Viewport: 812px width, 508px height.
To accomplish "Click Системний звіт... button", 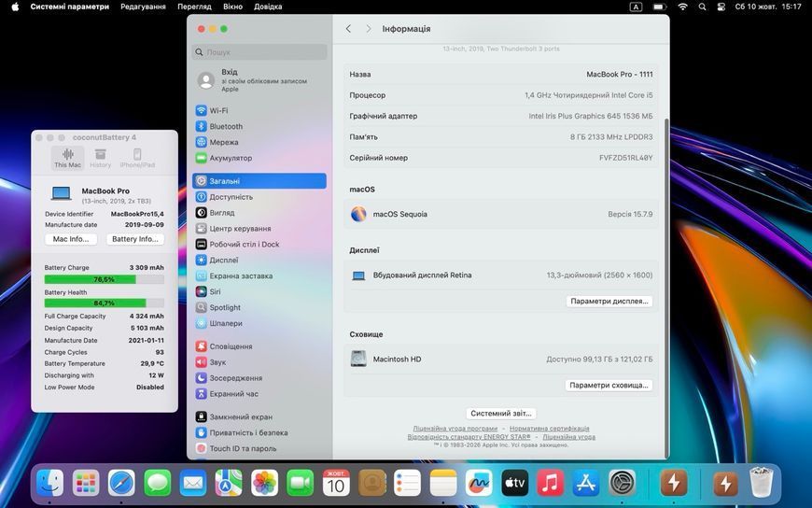I will (x=501, y=414).
